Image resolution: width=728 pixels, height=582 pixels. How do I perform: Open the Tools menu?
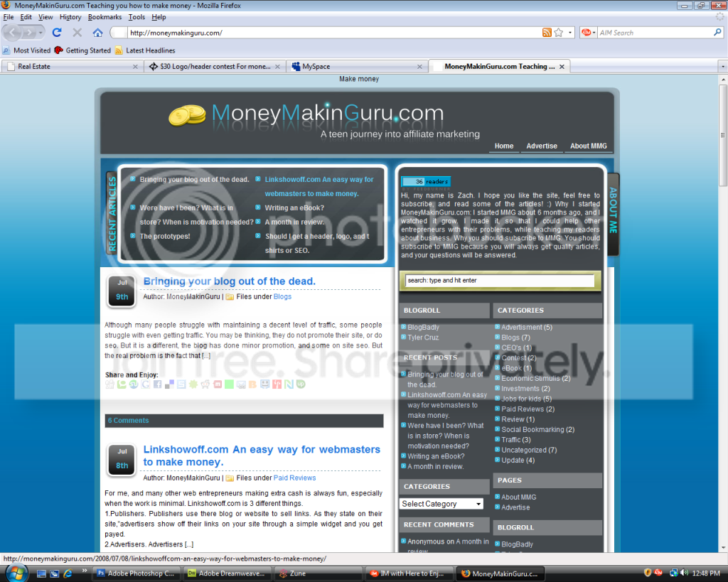tap(136, 17)
